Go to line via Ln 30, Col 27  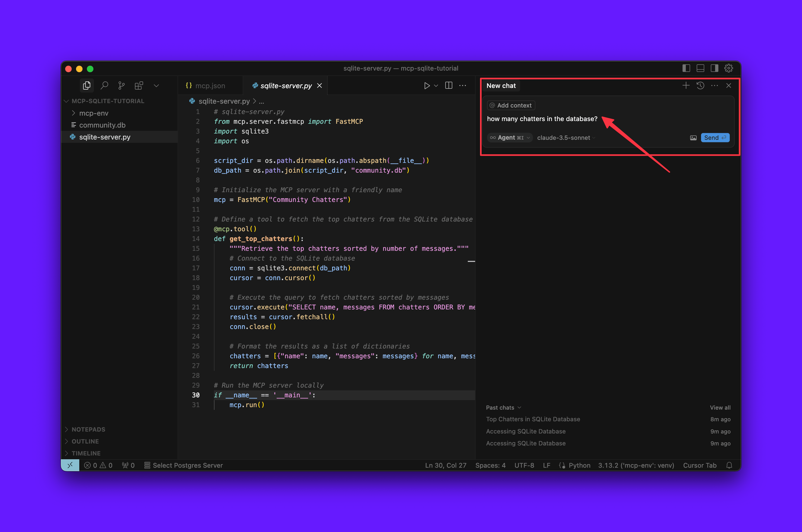point(446,465)
